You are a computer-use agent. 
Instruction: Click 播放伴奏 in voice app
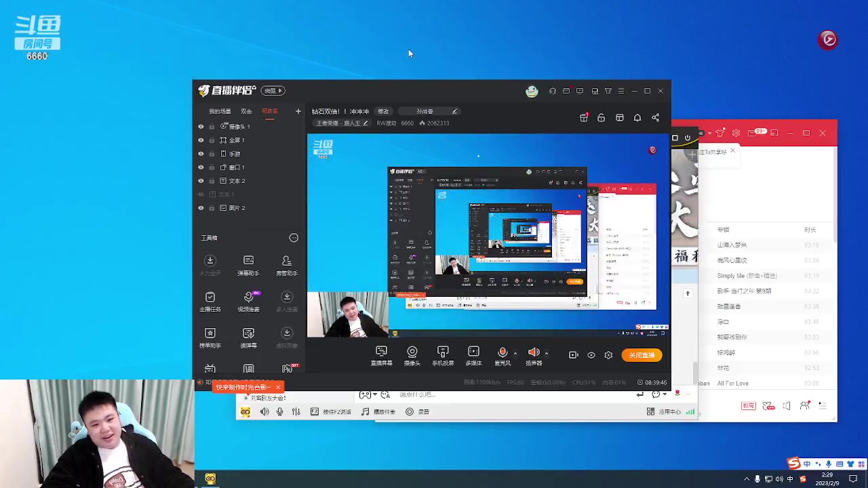(378, 411)
